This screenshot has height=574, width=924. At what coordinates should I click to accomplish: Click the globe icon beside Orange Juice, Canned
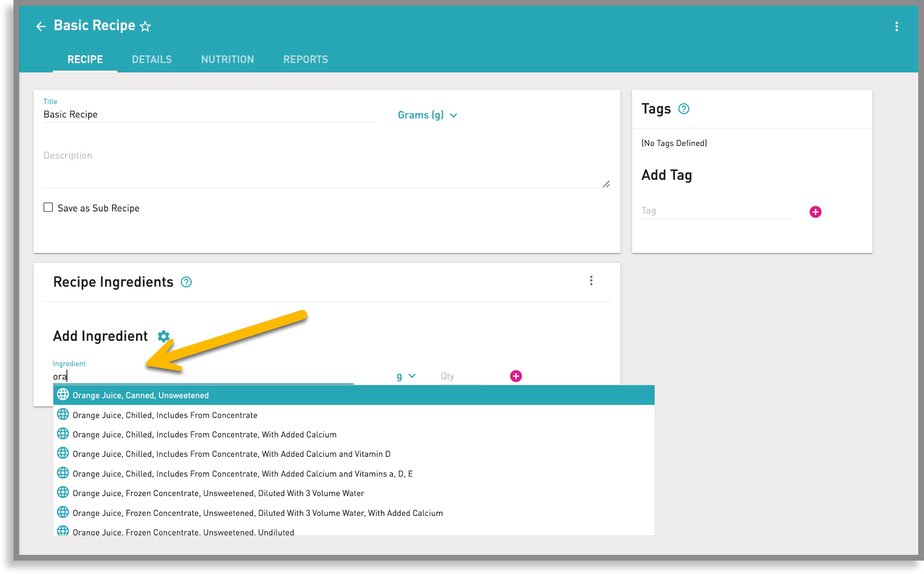(63, 395)
